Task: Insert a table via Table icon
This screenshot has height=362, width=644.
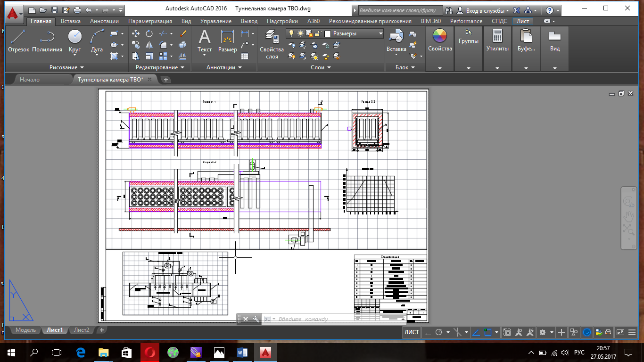Action: 245,56
